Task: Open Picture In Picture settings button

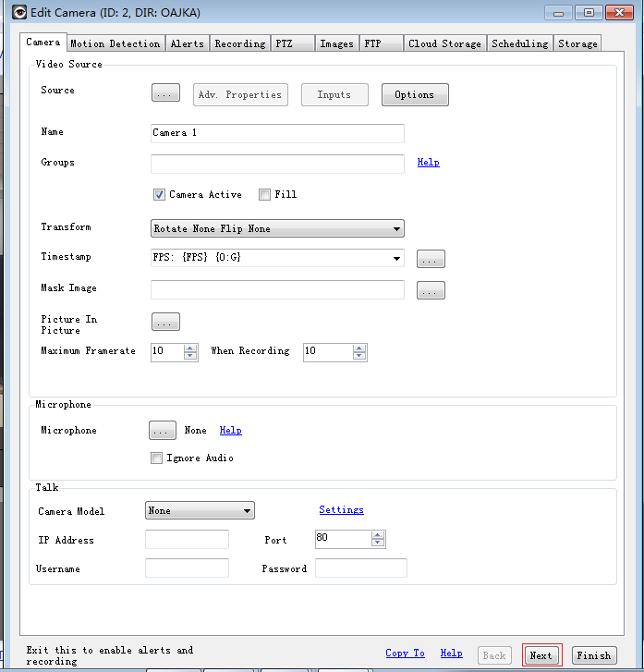Action: 165,322
